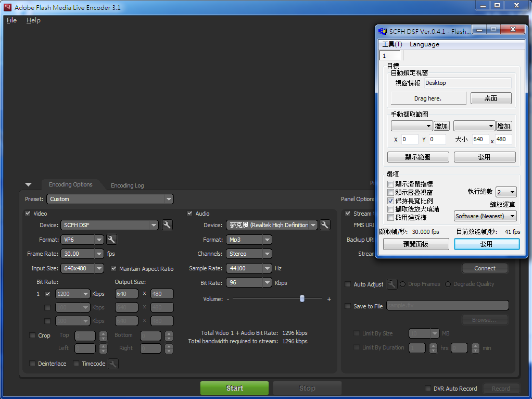Screen dimensions: 532x399
Task: Open the File menu
Action: click(11, 20)
